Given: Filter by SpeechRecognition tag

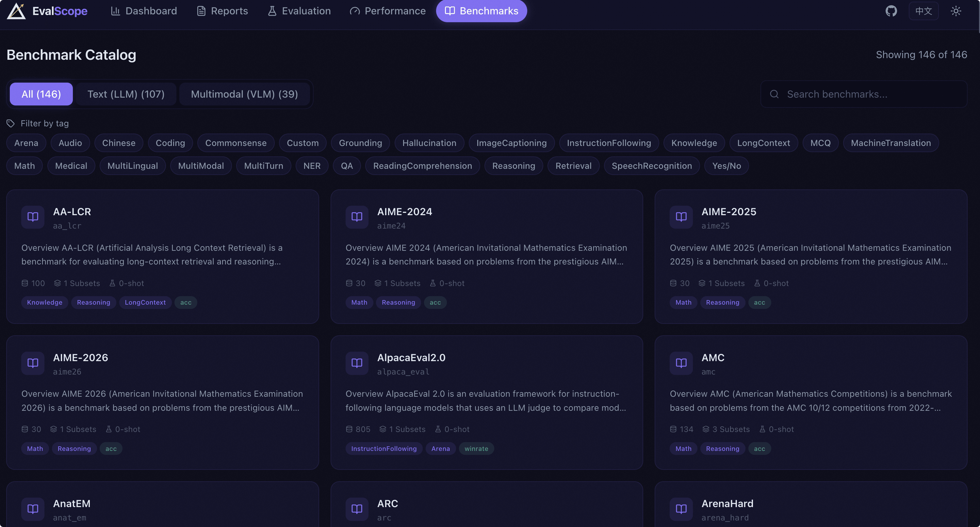Looking at the screenshot, I should click(x=652, y=166).
